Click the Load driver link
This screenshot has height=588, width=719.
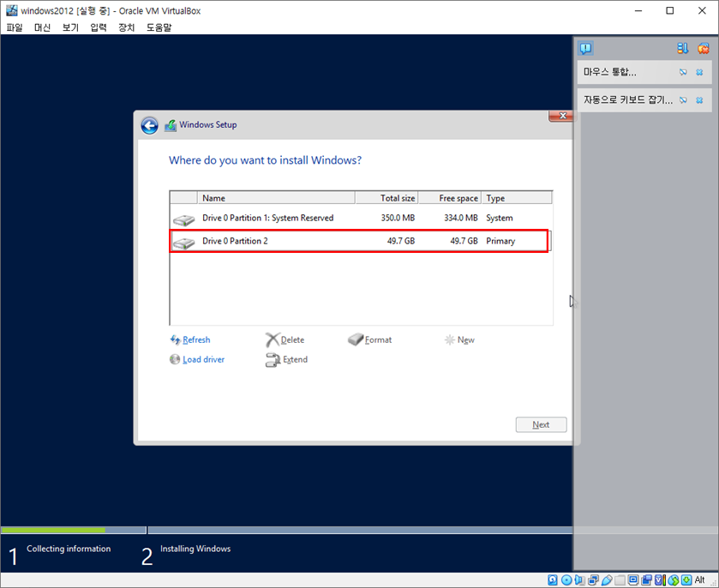click(x=197, y=360)
